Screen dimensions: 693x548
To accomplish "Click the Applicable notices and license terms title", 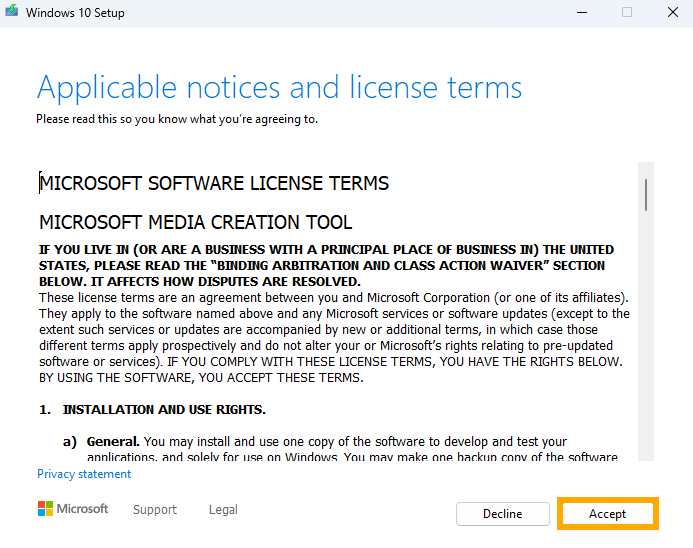I will point(280,88).
